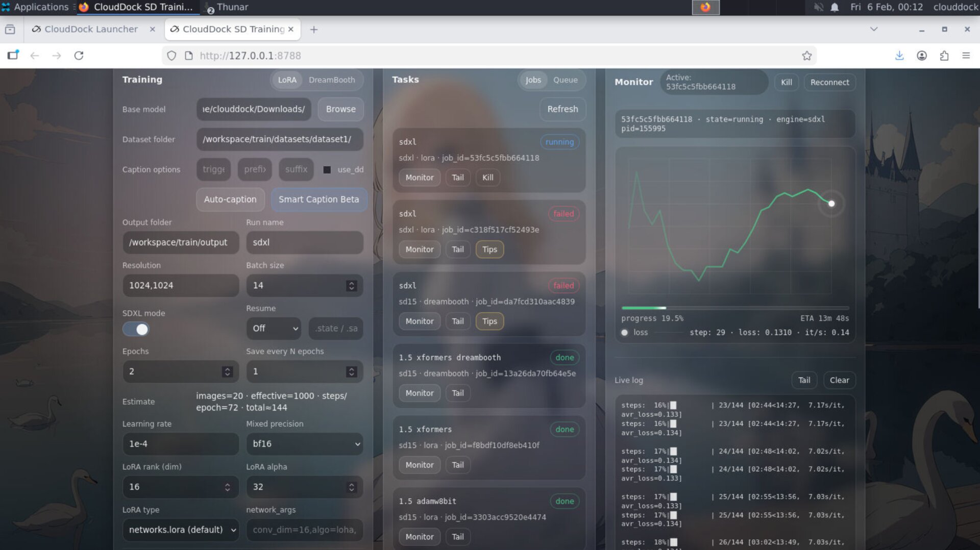Expand the Mixed precision bf16 dropdown
Image resolution: width=980 pixels, height=550 pixels.
(x=305, y=444)
